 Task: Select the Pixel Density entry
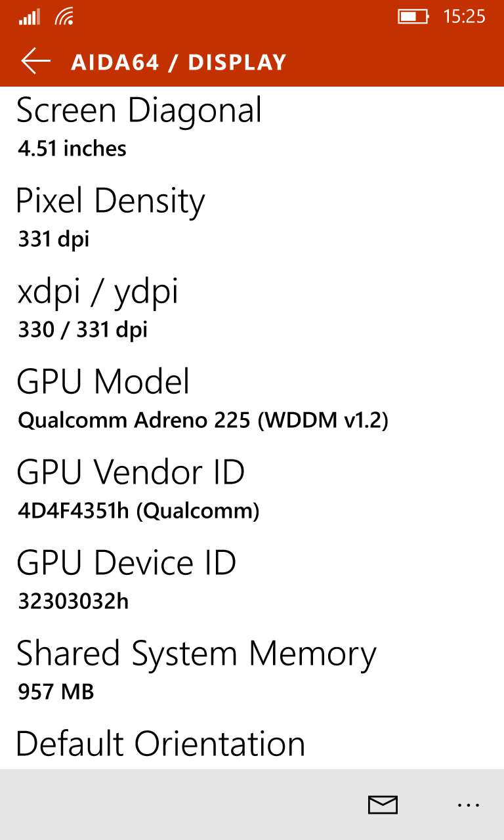[x=252, y=219]
